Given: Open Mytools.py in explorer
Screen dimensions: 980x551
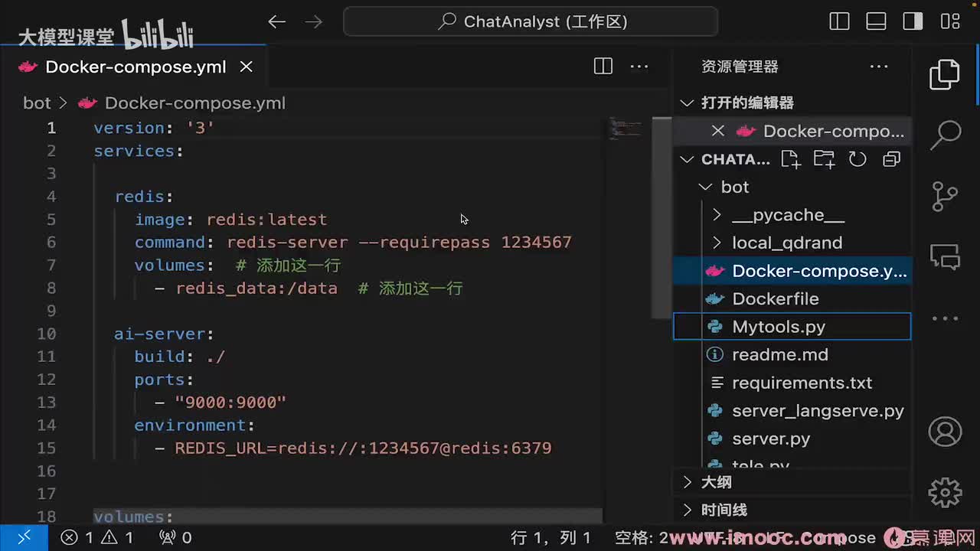Looking at the screenshot, I should coord(792,327).
